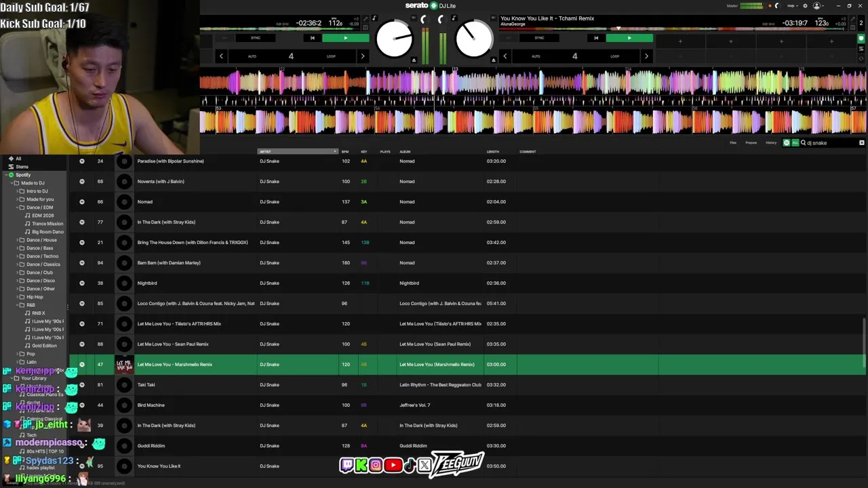Collapse the Spotify library tree
Image resolution: width=868 pixels, height=488 pixels.
coord(5,175)
